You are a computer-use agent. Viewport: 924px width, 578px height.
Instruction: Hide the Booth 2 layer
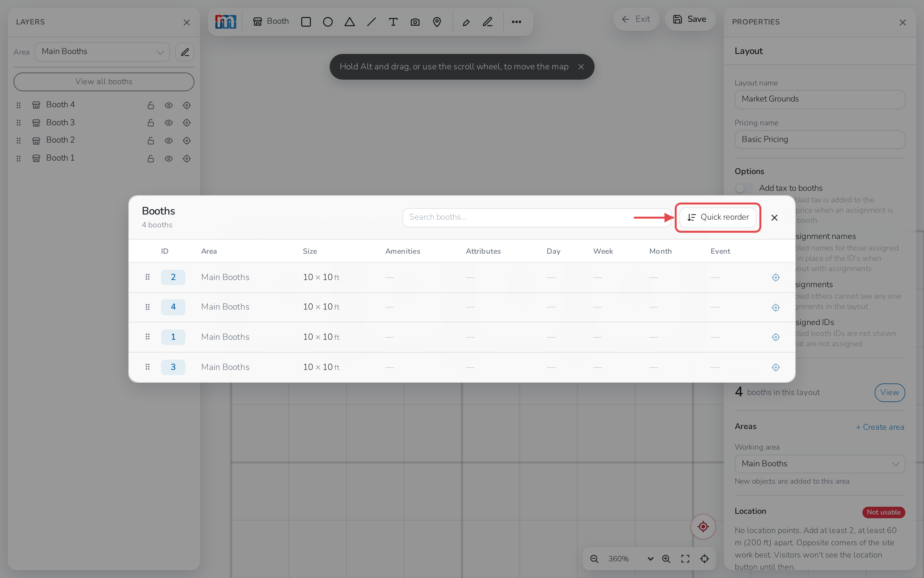point(169,141)
